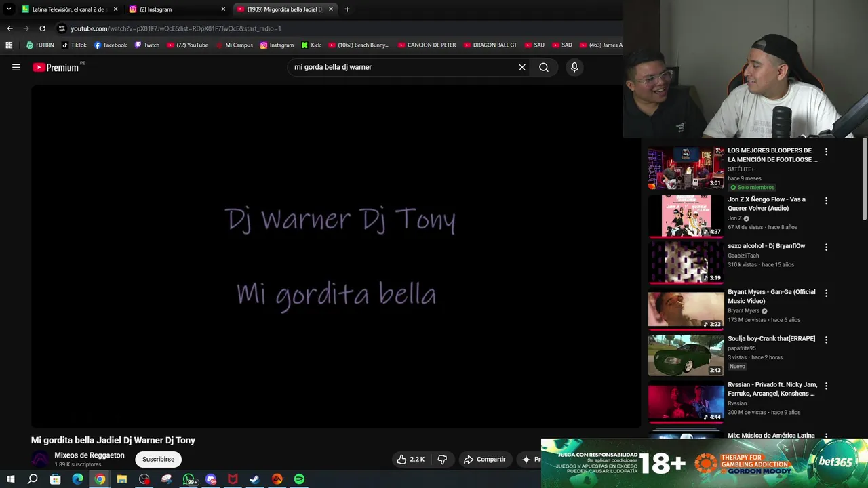Play Bryant Myers Gan-Ga thumbnail
This screenshot has width=868, height=488.
(x=686, y=308)
